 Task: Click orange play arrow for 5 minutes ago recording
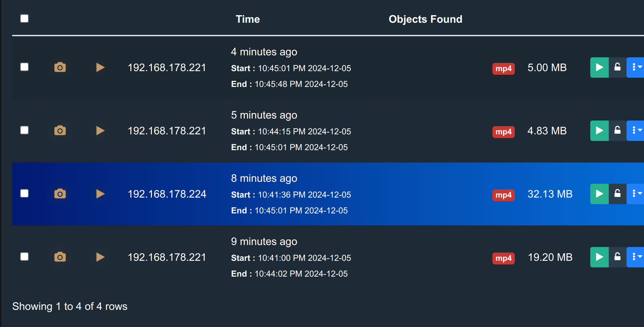tap(100, 131)
